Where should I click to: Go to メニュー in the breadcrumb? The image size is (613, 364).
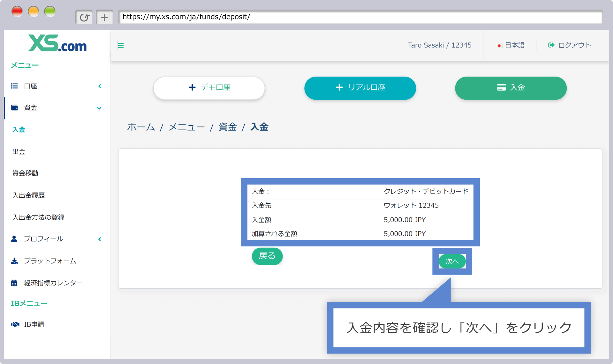(x=186, y=127)
